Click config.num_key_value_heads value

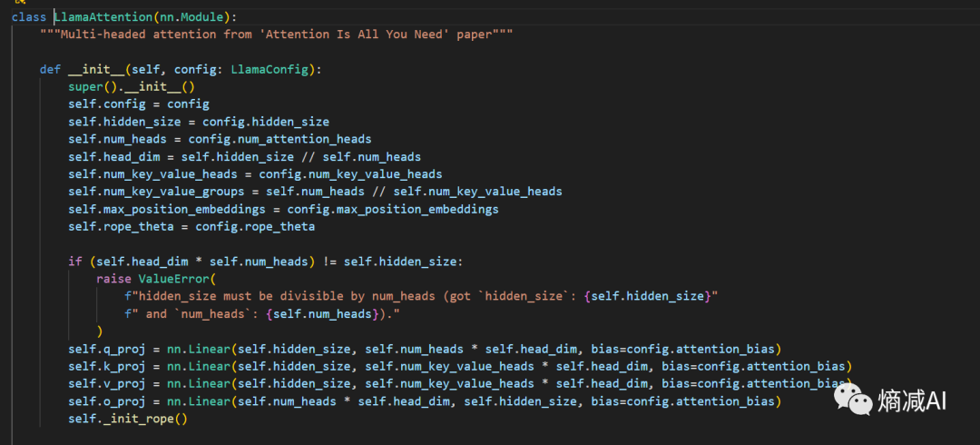point(350,174)
